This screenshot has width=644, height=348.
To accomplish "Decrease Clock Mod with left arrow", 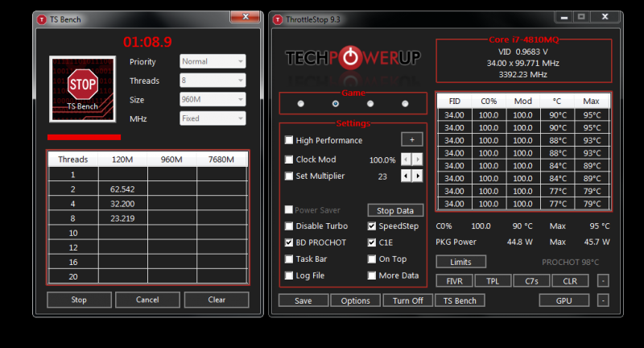I will (x=406, y=159).
